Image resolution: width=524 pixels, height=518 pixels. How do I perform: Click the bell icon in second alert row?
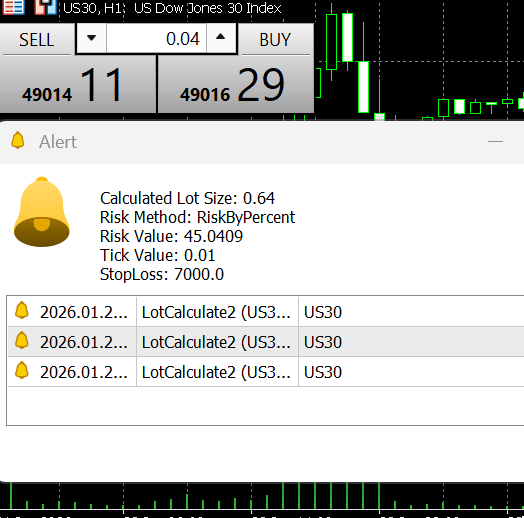coord(22,341)
